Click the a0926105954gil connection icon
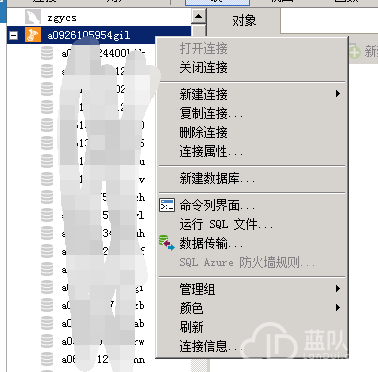 point(33,35)
